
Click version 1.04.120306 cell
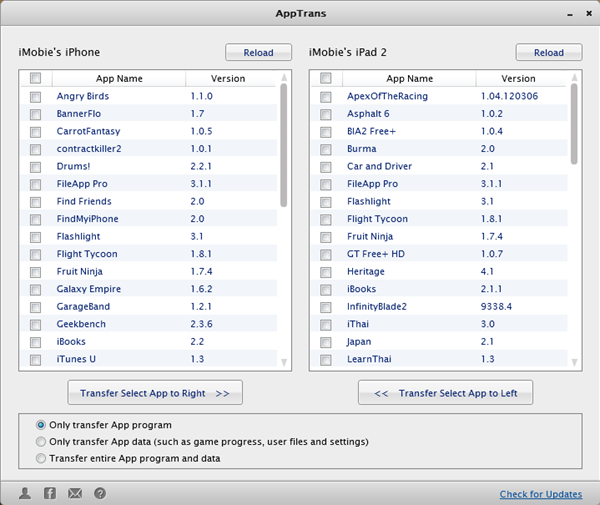click(x=509, y=96)
